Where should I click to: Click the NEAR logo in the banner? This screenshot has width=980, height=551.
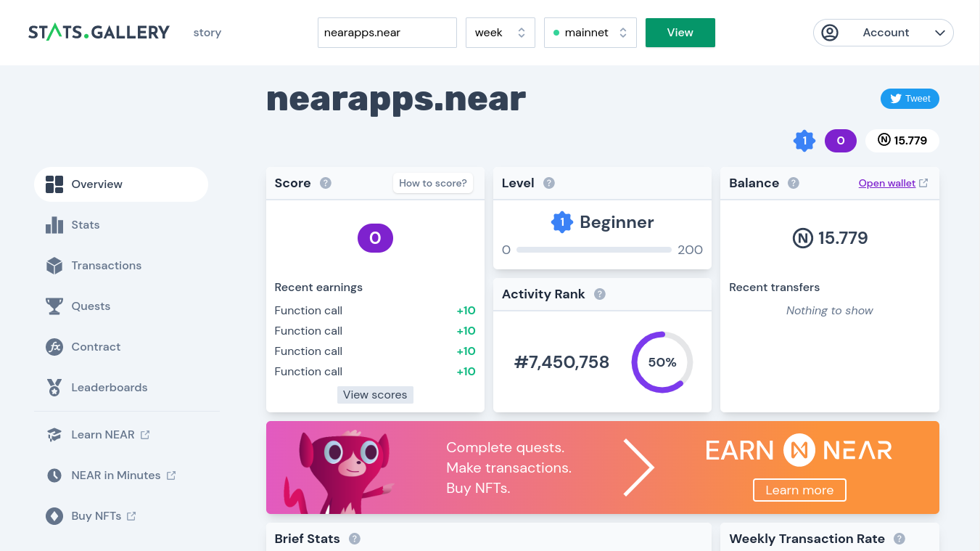tap(799, 450)
